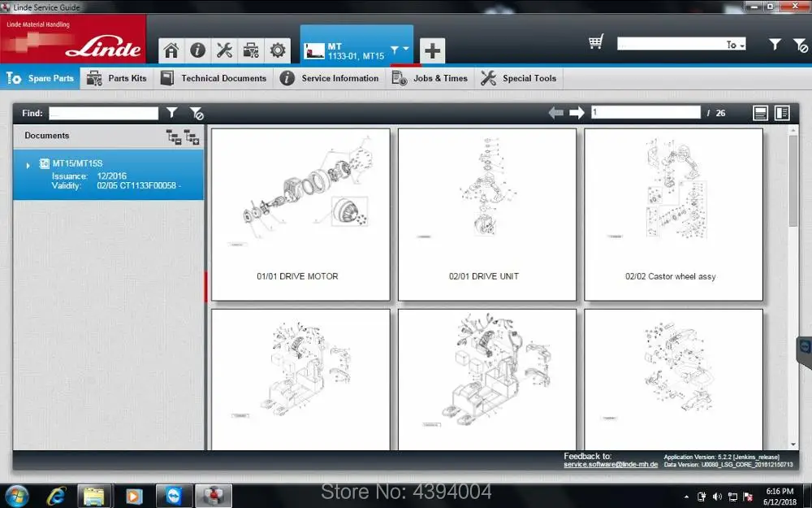Open the filter dropdown on MT tab
Screen dimensions: 812x508
(400, 50)
